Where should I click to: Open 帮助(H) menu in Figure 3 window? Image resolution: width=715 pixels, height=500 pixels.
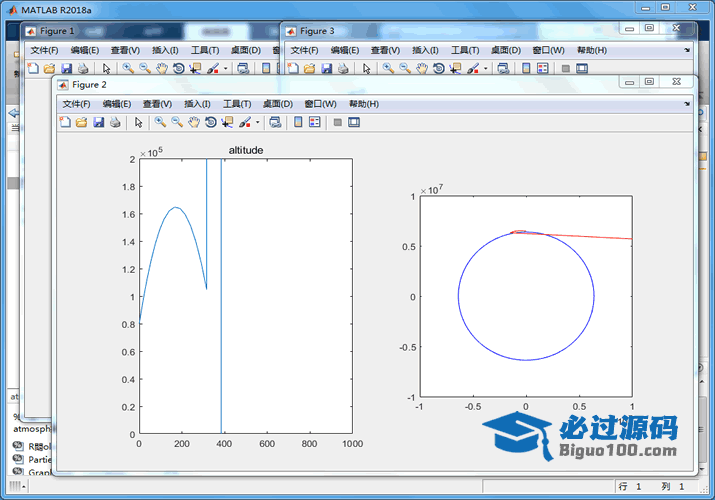[x=591, y=50]
